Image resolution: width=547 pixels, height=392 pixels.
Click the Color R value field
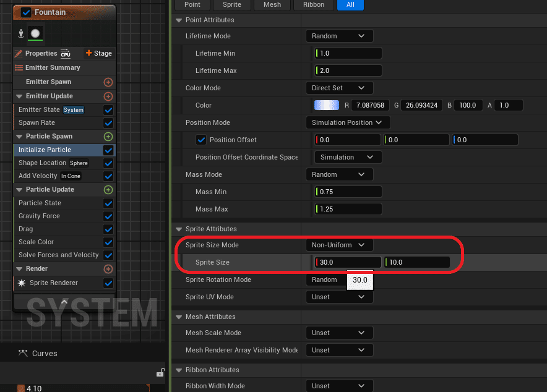coord(370,105)
